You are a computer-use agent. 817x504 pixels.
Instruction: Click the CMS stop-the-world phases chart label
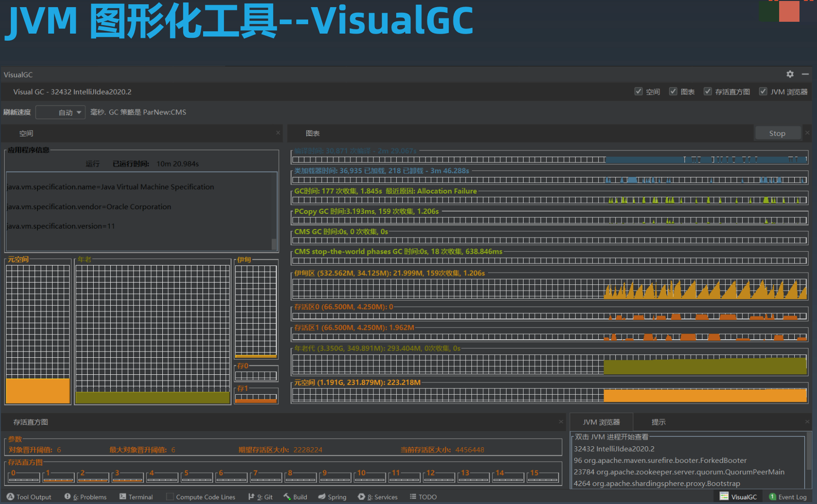tap(398, 252)
